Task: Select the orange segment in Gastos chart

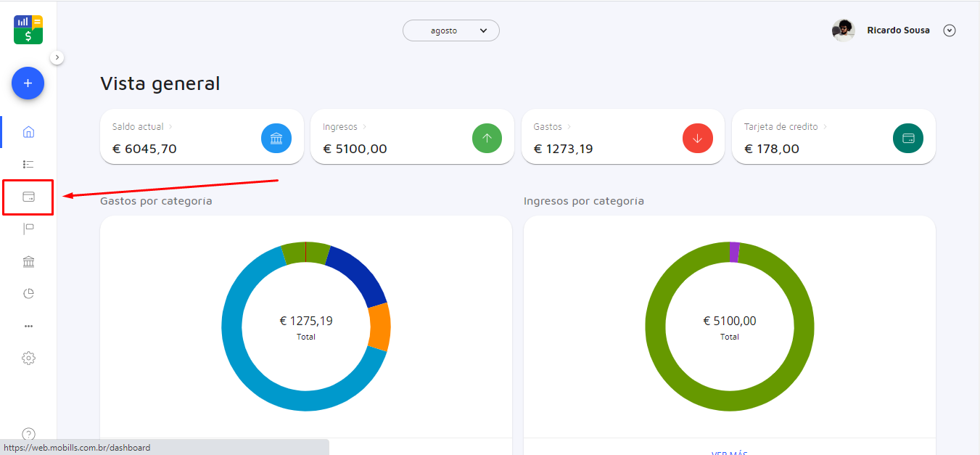Action: point(379,327)
